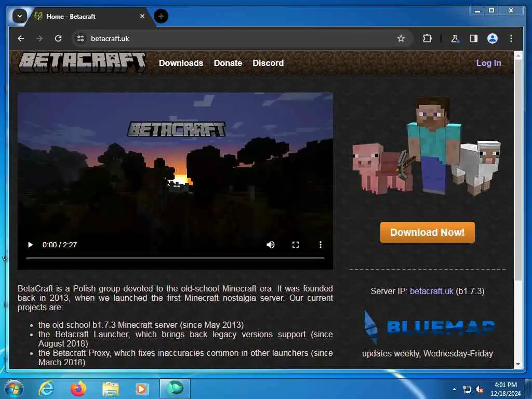Show hidden system tray icons
The image size is (532, 399).
tap(454, 389)
